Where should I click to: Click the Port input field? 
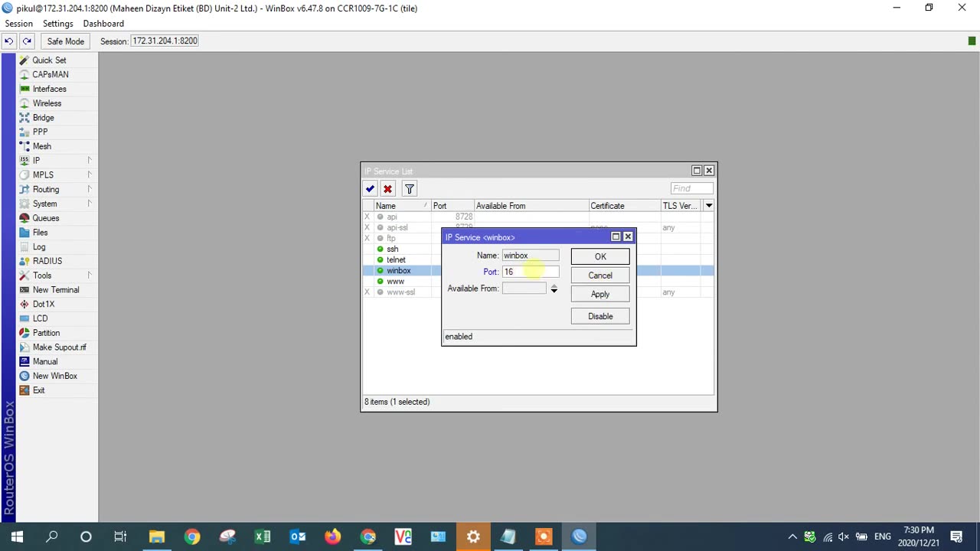(530, 272)
